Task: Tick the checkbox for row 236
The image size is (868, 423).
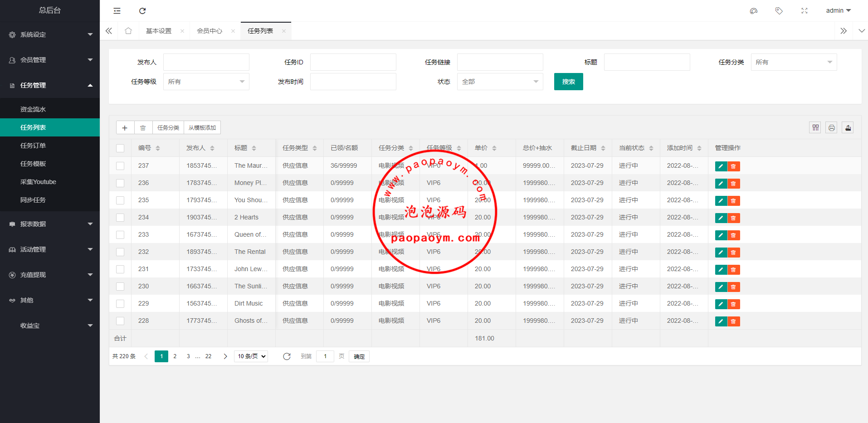Action: pyautogui.click(x=120, y=183)
